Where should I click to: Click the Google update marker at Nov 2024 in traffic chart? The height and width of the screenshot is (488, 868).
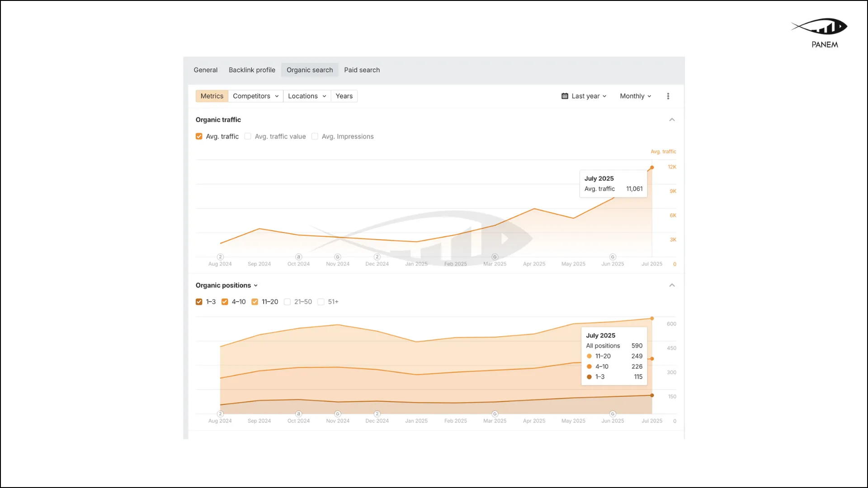[338, 257]
